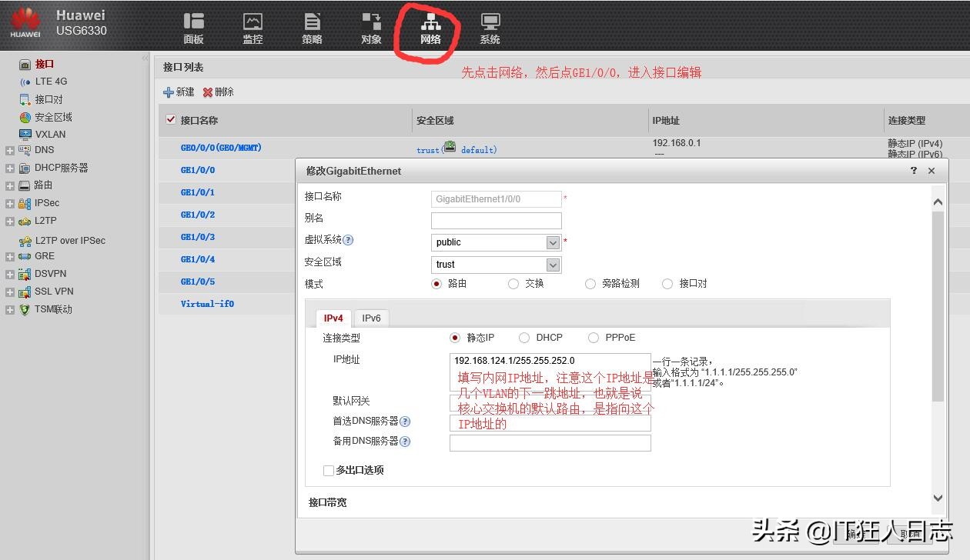Click the 新建 button to create interface
The width and height of the screenshot is (970, 560).
tap(179, 92)
